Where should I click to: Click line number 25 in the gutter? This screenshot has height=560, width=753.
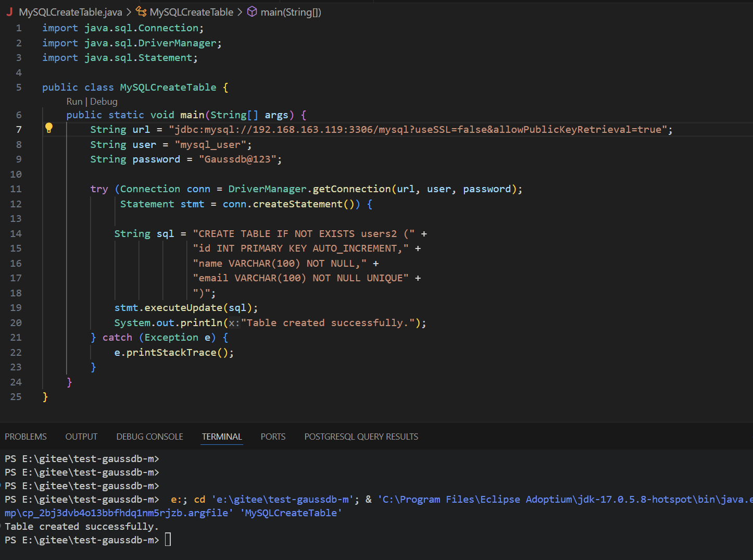[x=16, y=396]
